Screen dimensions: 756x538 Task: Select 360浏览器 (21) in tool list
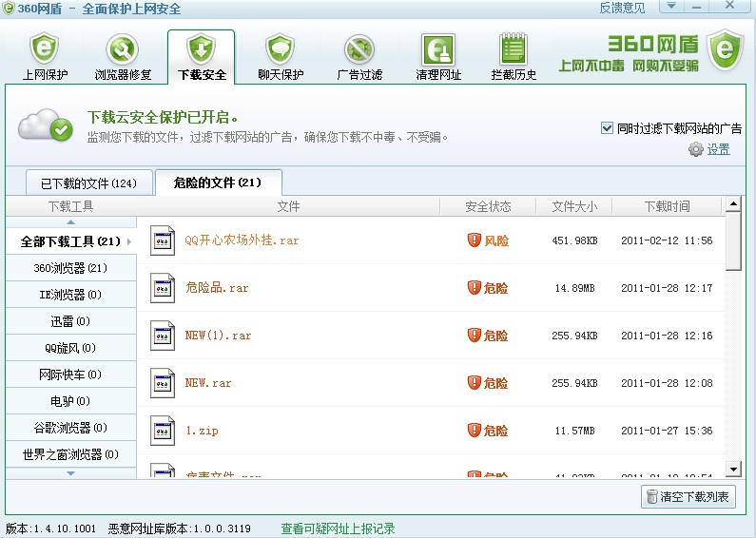[71, 267]
